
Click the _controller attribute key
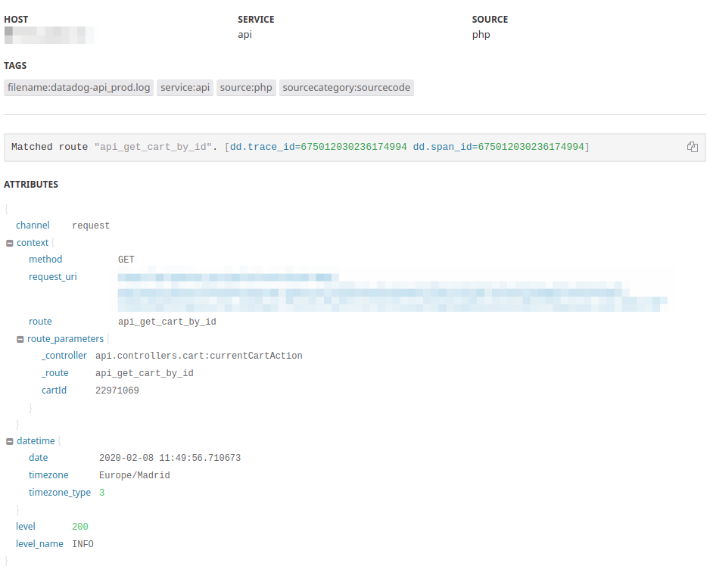[x=64, y=356]
